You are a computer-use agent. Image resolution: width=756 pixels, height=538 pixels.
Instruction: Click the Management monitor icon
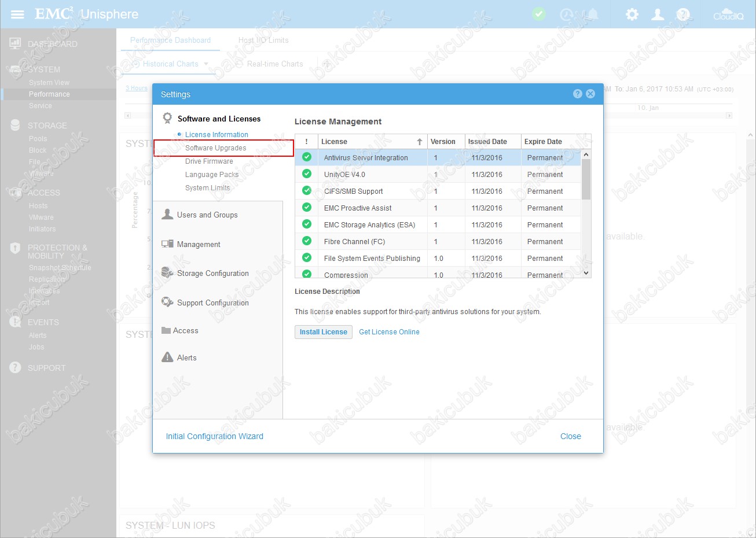pos(167,244)
